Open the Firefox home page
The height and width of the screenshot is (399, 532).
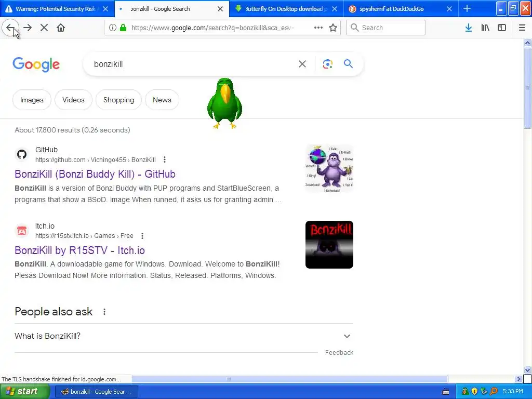click(61, 28)
